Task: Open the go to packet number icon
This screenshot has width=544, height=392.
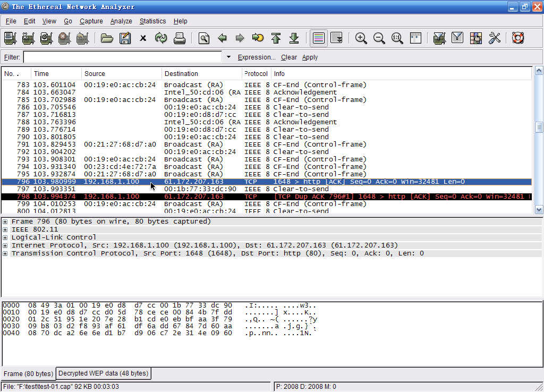Action: click(x=258, y=38)
